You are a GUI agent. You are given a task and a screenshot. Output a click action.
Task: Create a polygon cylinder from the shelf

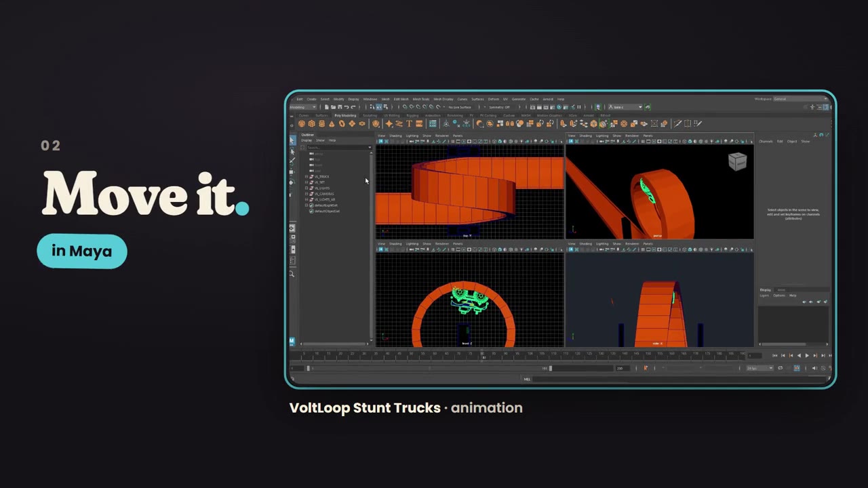click(x=322, y=123)
